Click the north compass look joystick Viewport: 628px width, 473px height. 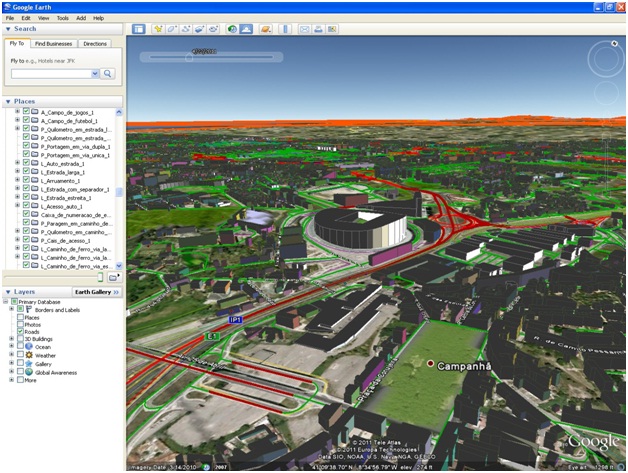pos(606,58)
